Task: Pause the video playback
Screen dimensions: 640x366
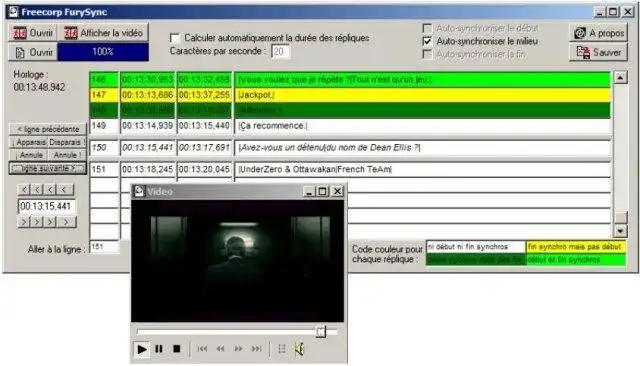Action: (159, 349)
